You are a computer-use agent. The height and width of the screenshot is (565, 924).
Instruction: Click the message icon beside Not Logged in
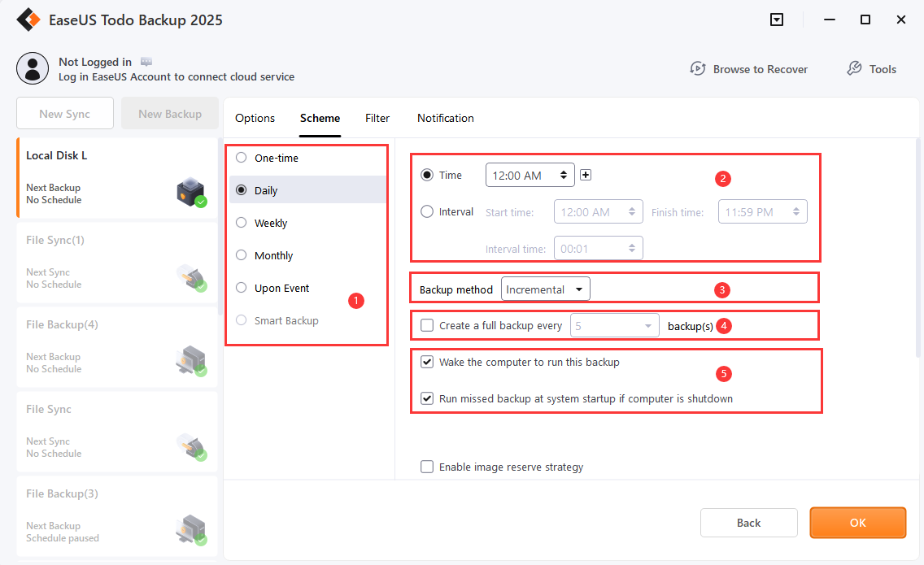click(146, 62)
